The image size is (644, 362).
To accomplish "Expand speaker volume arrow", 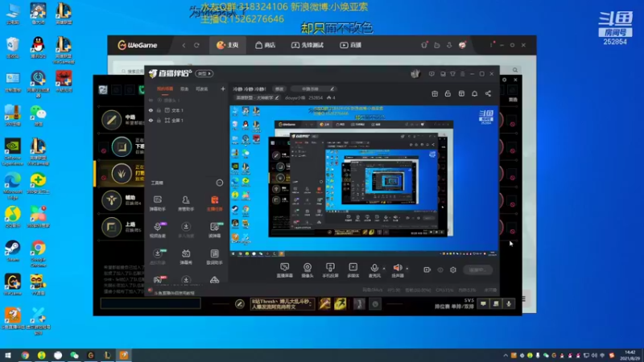I will 407,269.
